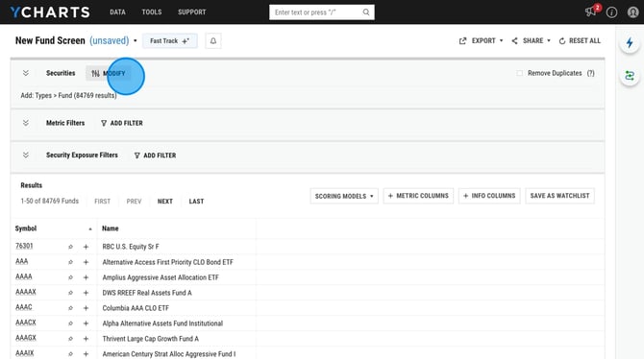Pin the AAAC row
The height and width of the screenshot is (359, 644).
click(x=70, y=308)
